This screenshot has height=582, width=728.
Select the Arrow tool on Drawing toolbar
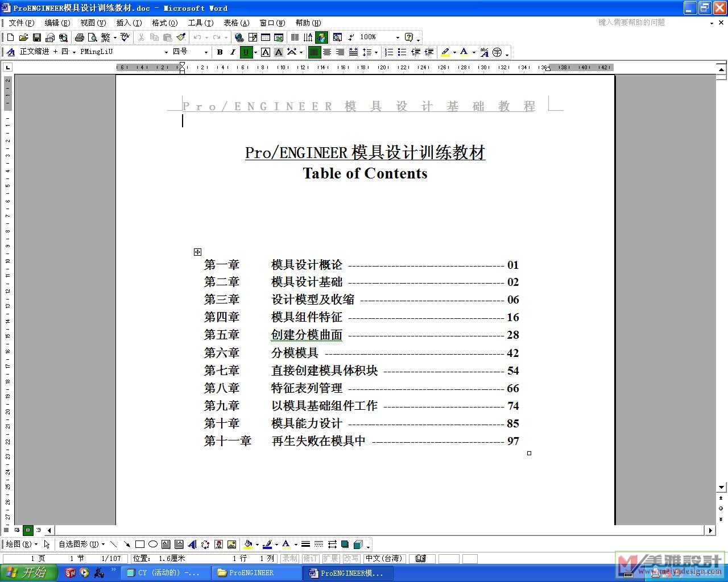(x=127, y=544)
